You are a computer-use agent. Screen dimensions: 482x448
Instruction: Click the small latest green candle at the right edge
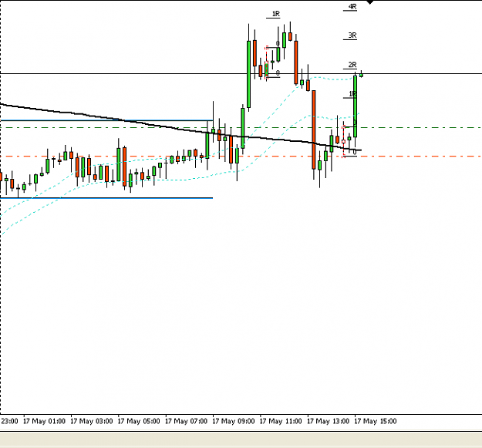pos(361,75)
